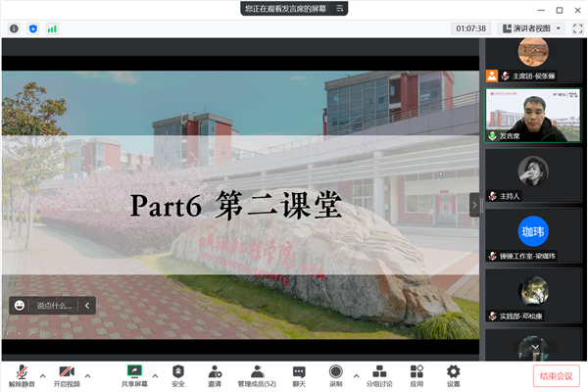
Task: Open 管理成员 participants panel
Action: (257, 373)
